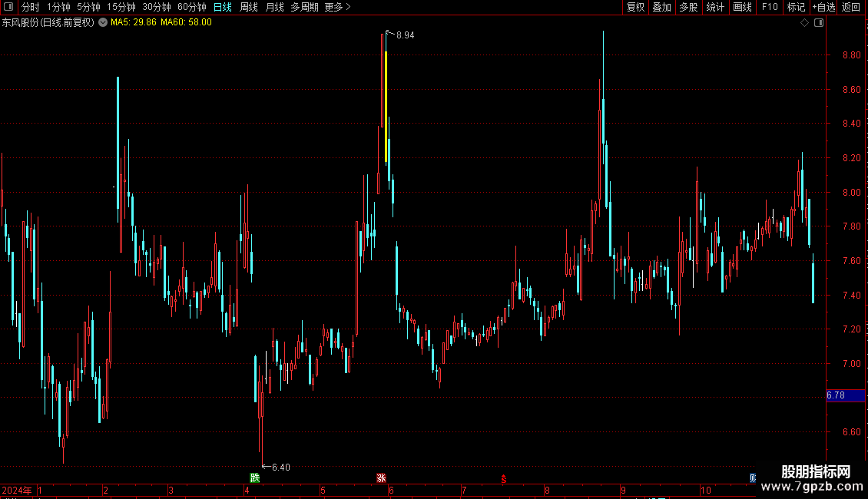This screenshot has width=868, height=499.
Task: Select the 5分钟 period tab
Action: click(x=88, y=7)
